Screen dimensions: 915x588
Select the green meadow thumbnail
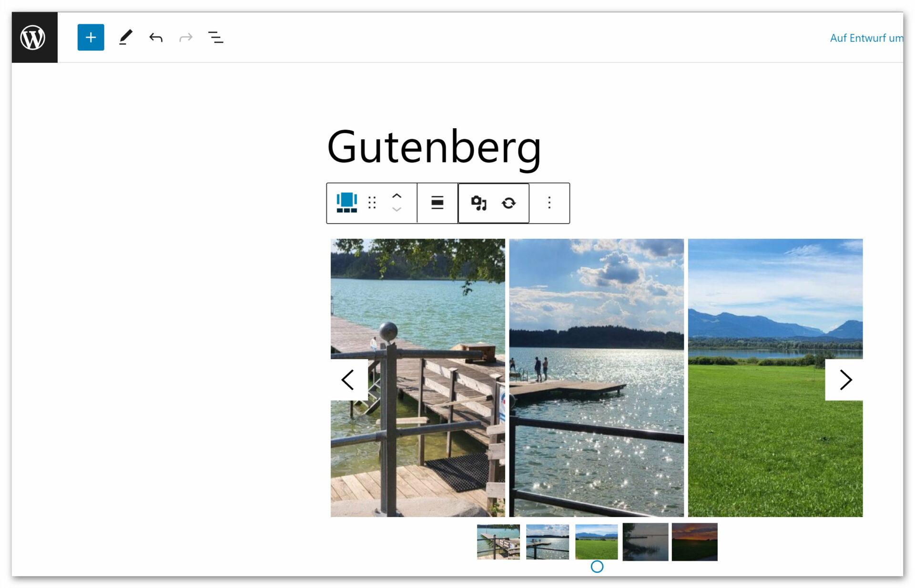[x=596, y=542]
